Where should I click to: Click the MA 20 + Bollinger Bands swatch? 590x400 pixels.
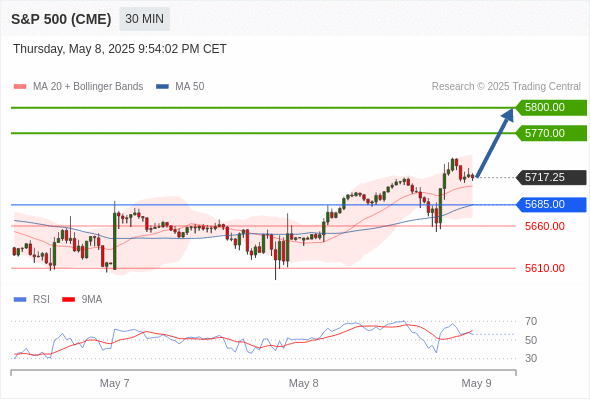[20, 87]
